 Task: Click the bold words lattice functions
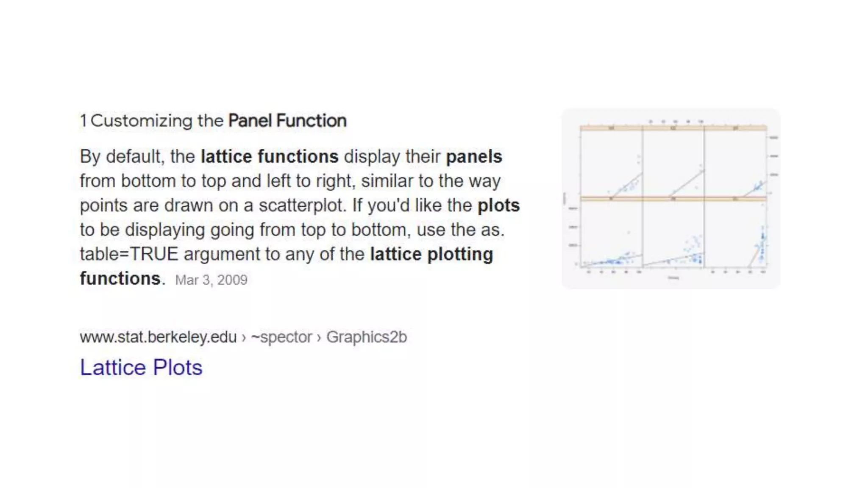270,156
